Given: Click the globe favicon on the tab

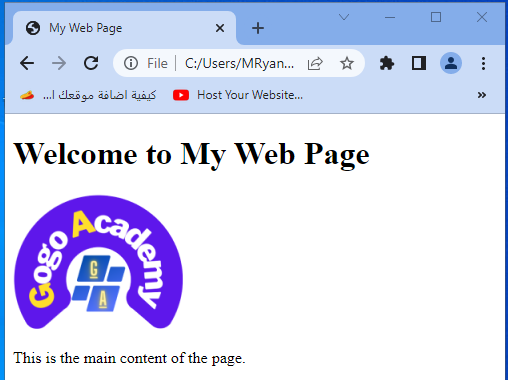Looking at the screenshot, I should pyautogui.click(x=33, y=28).
